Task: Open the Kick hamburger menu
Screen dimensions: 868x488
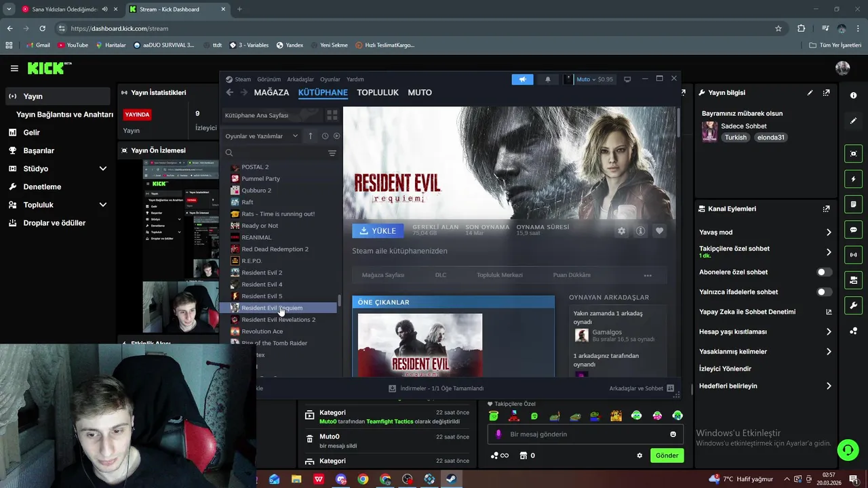Action: (x=14, y=68)
